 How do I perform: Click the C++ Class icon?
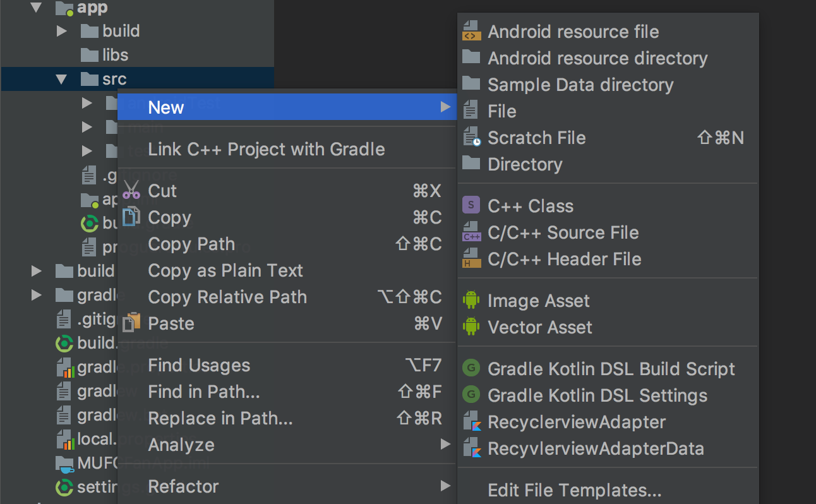(x=471, y=205)
